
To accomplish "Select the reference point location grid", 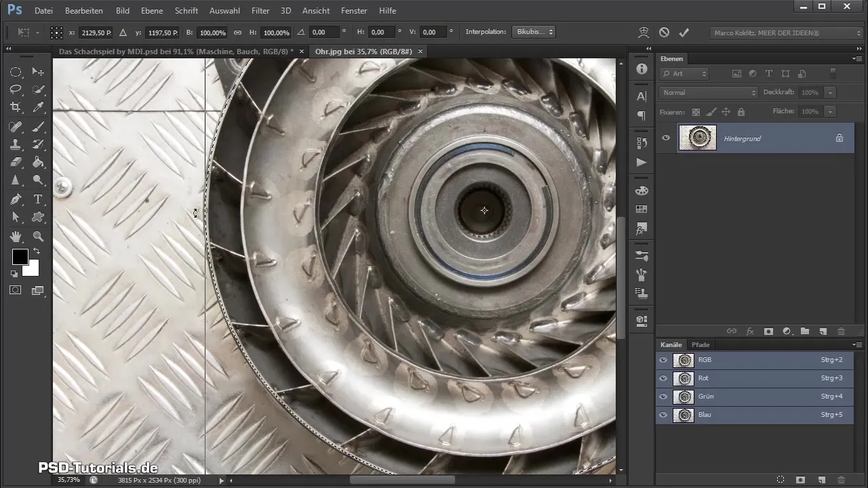I will [56, 32].
